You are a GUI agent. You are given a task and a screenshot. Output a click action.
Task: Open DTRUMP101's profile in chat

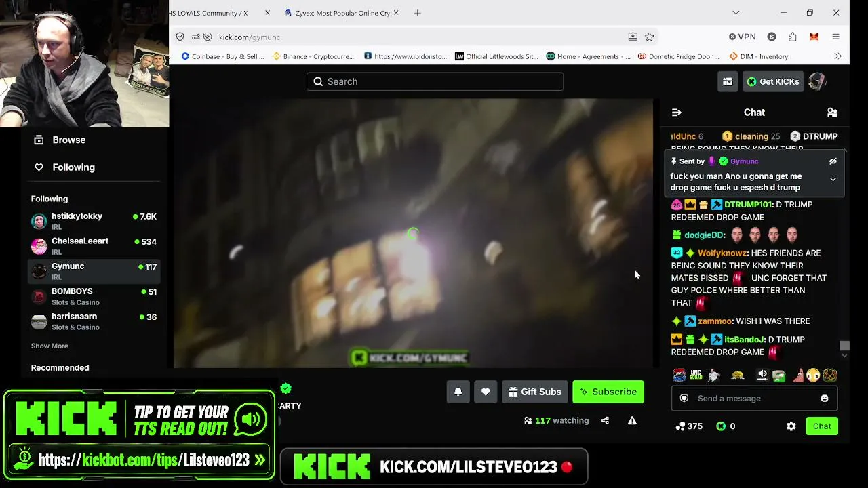pos(749,205)
